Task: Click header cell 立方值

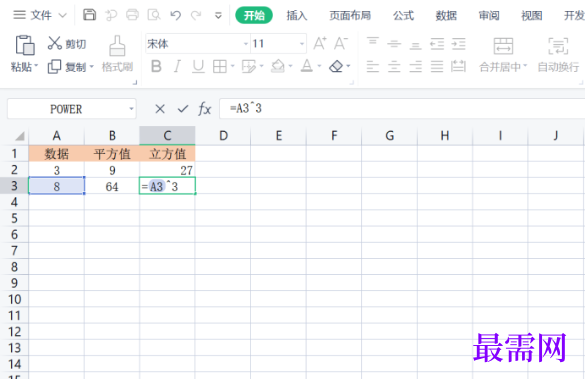Action: click(167, 154)
